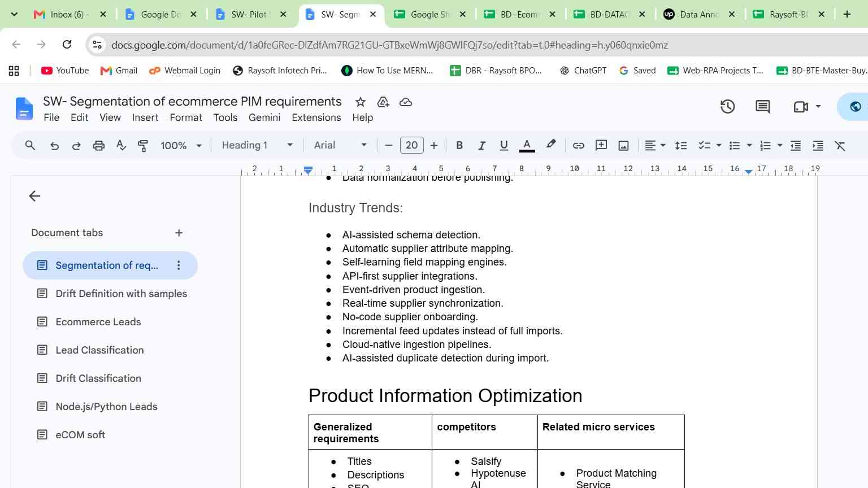868x488 pixels.
Task: Star this document
Action: tap(360, 102)
